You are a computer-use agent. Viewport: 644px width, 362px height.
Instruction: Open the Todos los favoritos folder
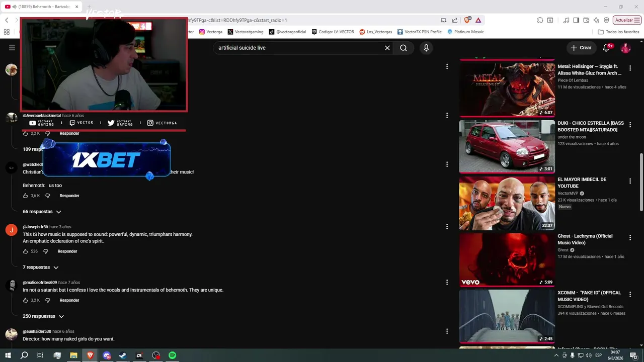pos(618,32)
